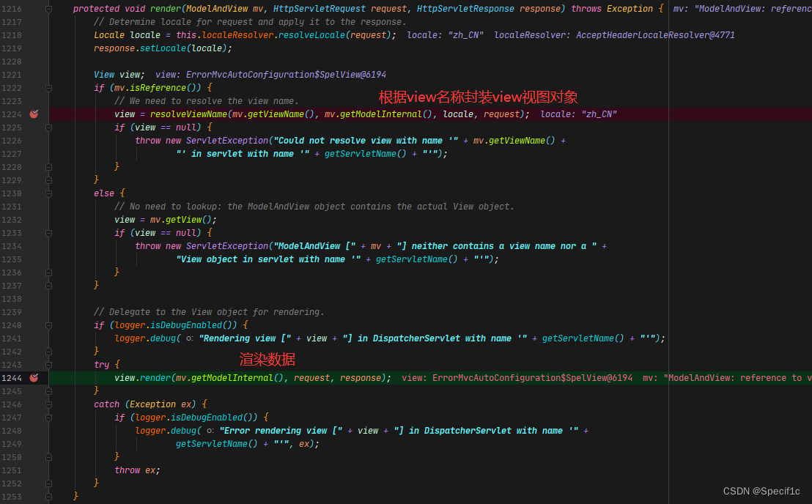Click the fold end marker on line 1242
The height and width of the screenshot is (504, 812).
click(x=48, y=352)
